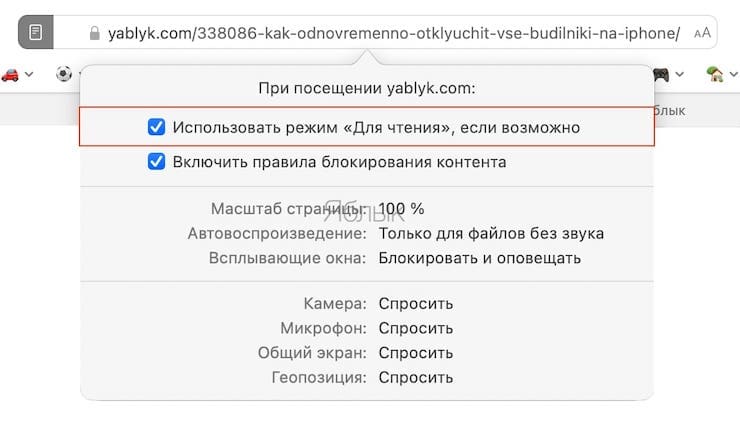Click the padlock security icon
740x421 pixels.
click(x=94, y=33)
